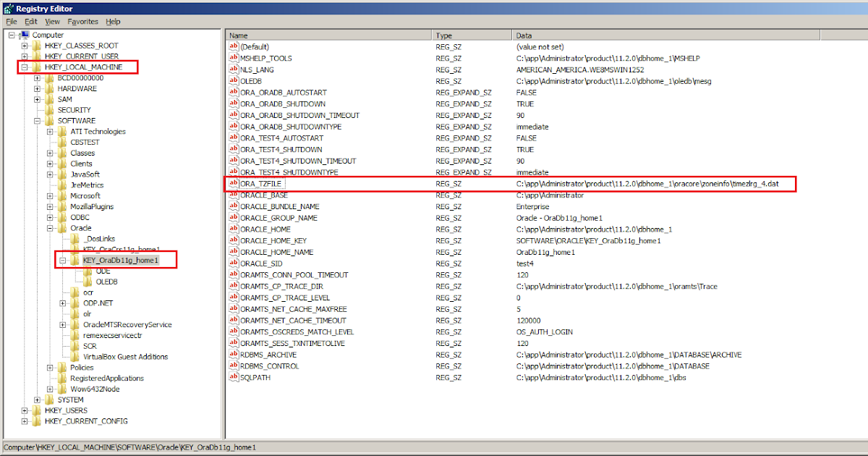
Task: Click the ab icon next to ORACLE_HOME
Action: (x=232, y=229)
